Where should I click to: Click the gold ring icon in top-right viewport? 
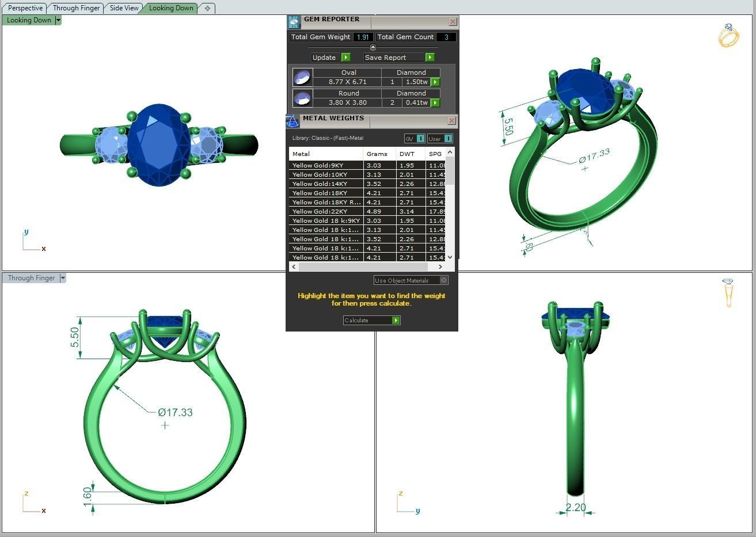728,36
